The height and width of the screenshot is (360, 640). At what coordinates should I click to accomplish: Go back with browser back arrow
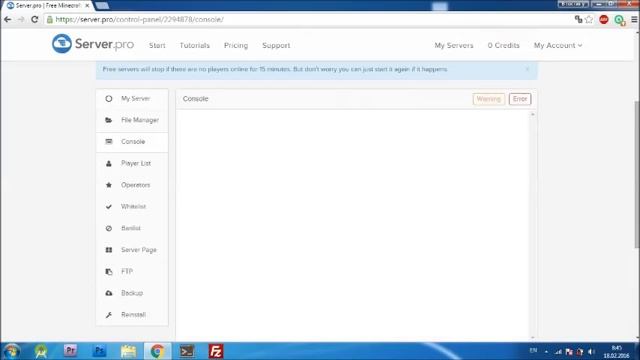pos(8,19)
